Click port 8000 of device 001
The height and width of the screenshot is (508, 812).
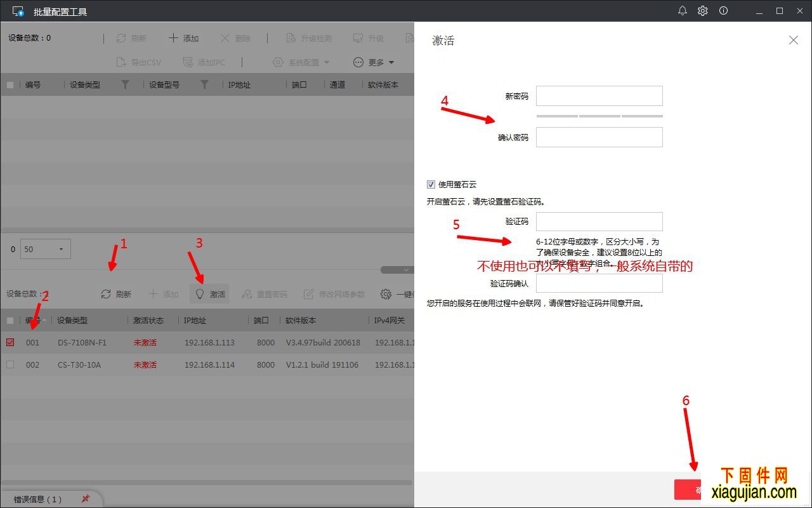click(x=266, y=343)
